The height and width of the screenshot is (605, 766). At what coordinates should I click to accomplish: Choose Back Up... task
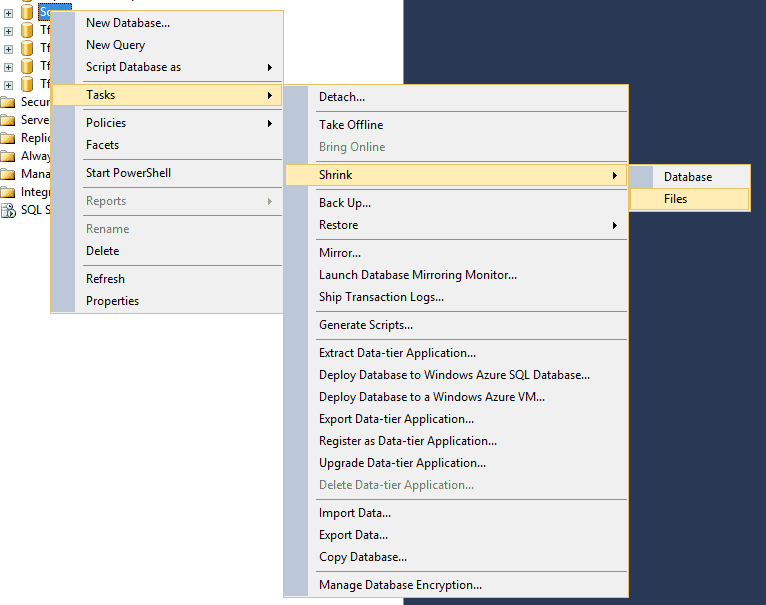pos(456,203)
